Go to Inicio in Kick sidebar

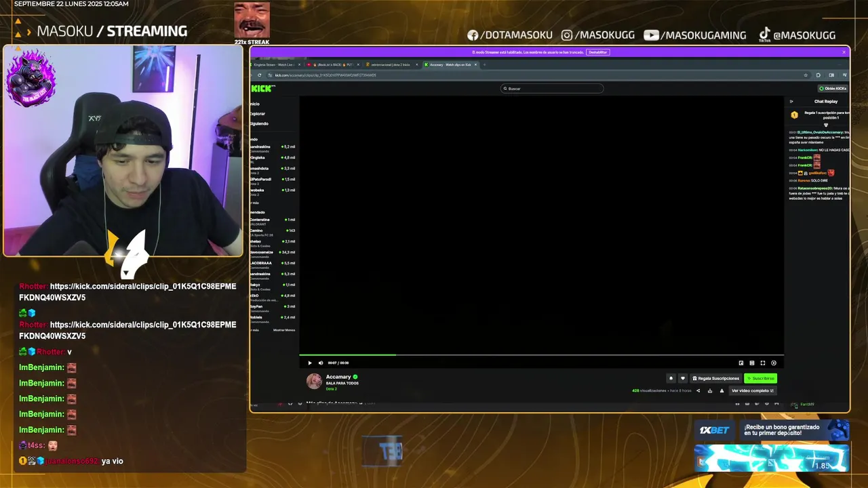pyautogui.click(x=255, y=104)
